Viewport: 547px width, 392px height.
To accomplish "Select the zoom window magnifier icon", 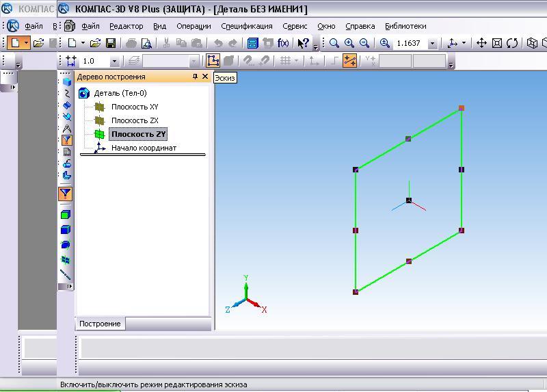I will point(334,43).
